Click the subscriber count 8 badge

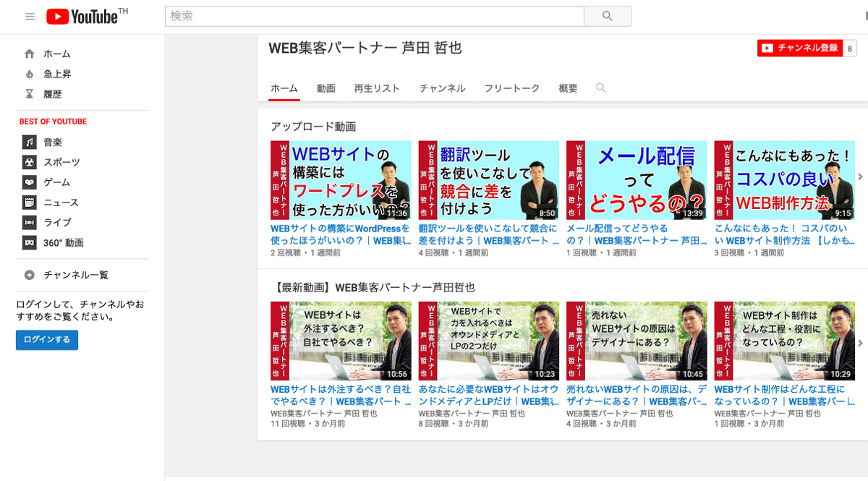coord(850,48)
